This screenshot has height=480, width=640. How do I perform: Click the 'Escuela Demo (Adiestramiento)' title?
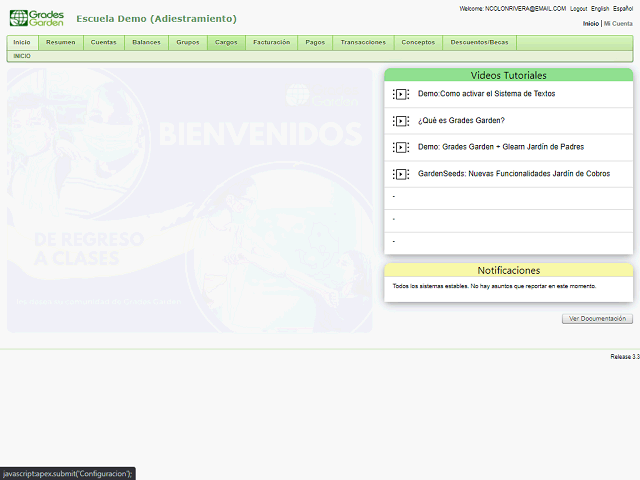[156, 19]
